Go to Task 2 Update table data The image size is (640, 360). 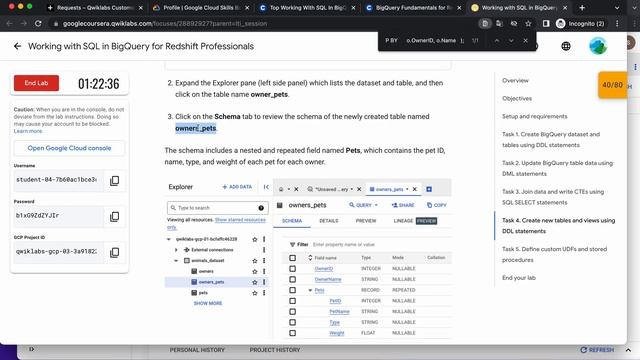(558, 168)
